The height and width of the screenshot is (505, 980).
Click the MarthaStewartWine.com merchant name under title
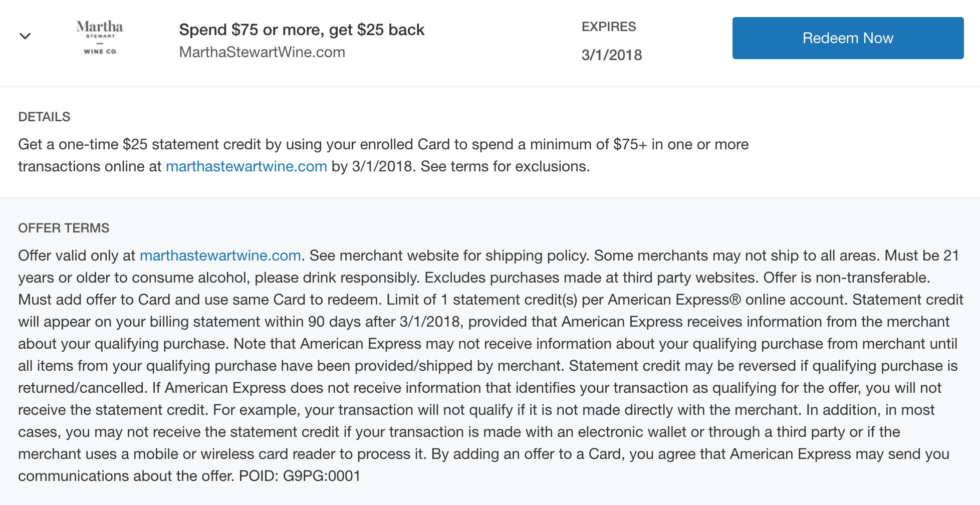(x=262, y=52)
